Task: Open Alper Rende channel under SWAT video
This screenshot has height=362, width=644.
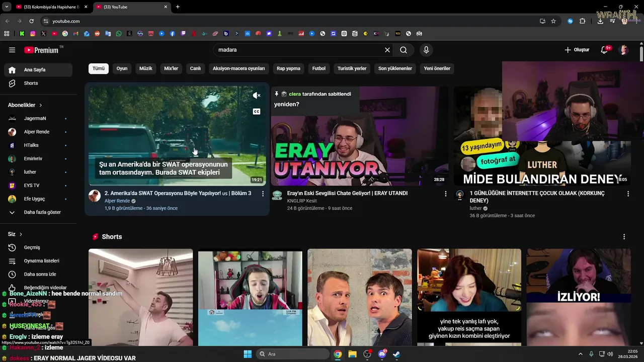Action: (117, 201)
